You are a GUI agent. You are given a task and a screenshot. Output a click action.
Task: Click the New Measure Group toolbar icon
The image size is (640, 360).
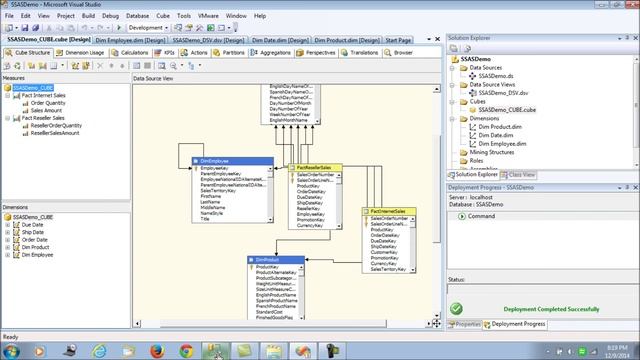[42, 66]
